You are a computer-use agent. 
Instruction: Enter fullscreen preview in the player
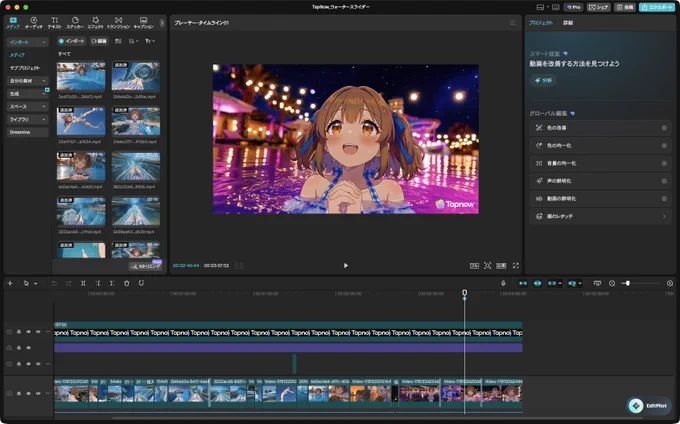pyautogui.click(x=516, y=265)
